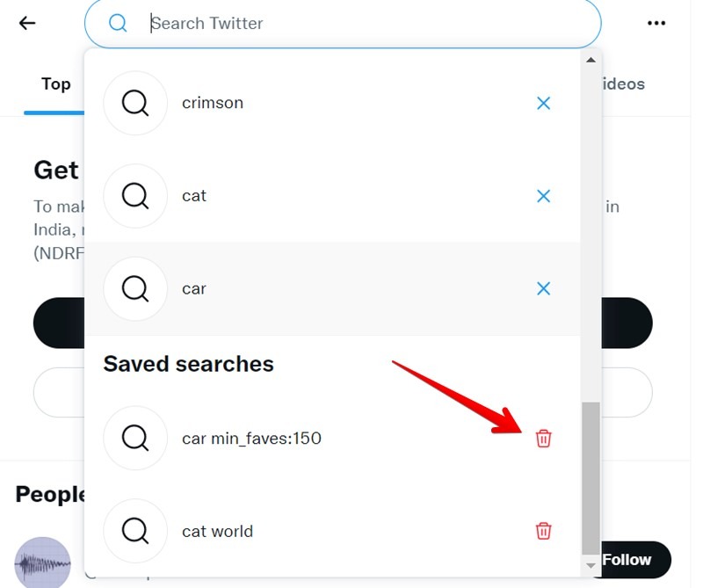This screenshot has height=588, width=703.
Task: Click the dropdown scrollbar thumb
Action: (591, 479)
